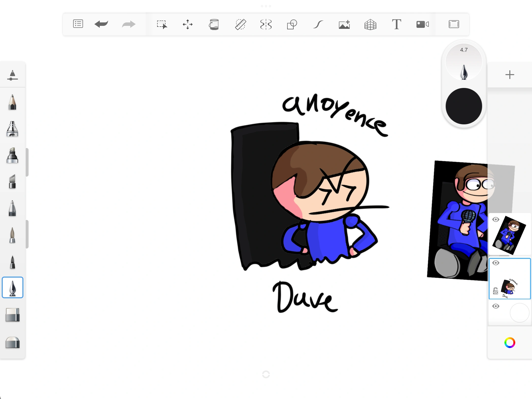Screen dimensions: 532x399
Task: Open the layers list menu icon
Action: (x=78, y=24)
